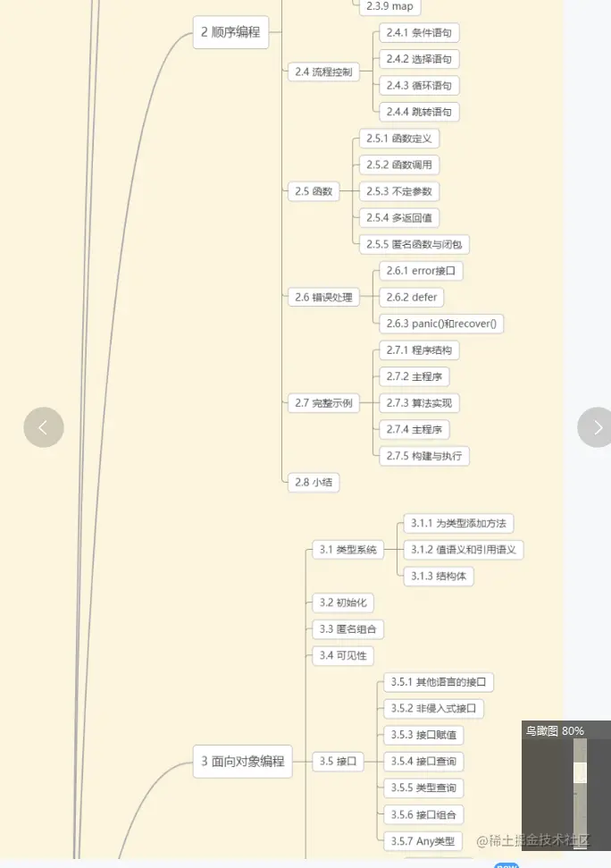Select node 3.1.2 值语义和引用语义

pyautogui.click(x=464, y=550)
